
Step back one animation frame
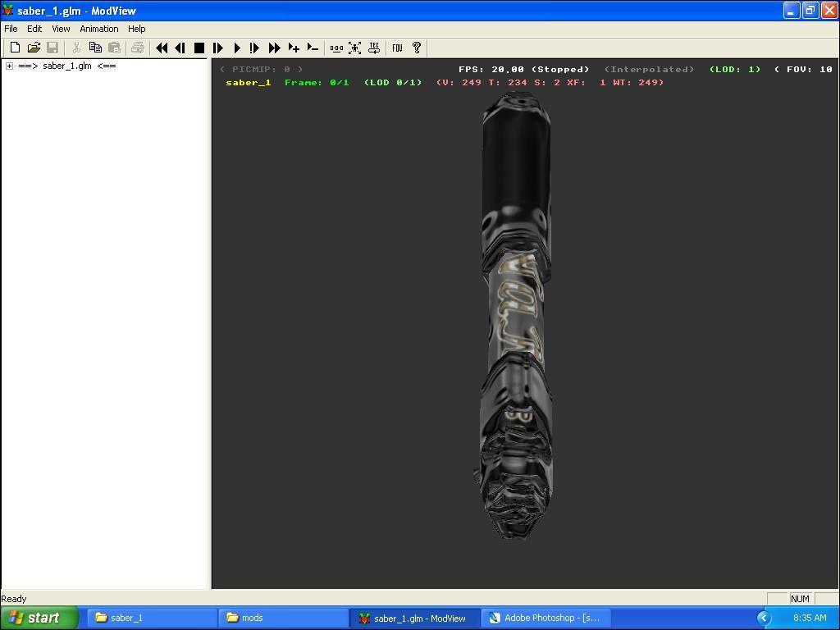180,48
